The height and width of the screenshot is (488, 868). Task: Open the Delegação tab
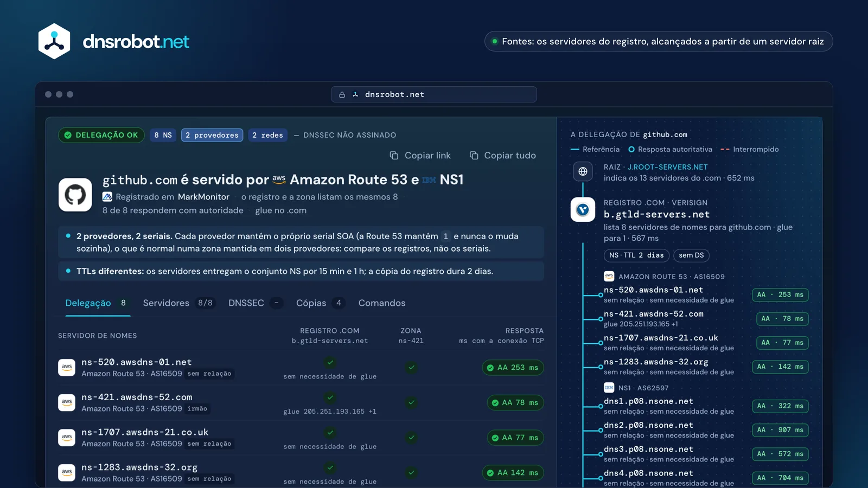pos(97,303)
